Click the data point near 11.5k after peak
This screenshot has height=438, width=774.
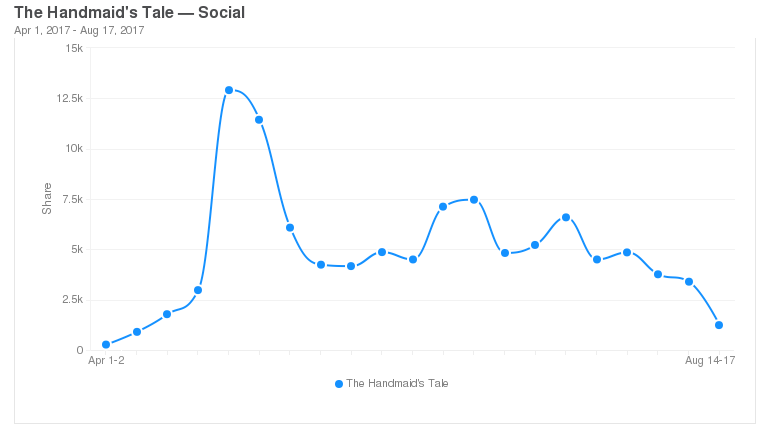click(259, 120)
